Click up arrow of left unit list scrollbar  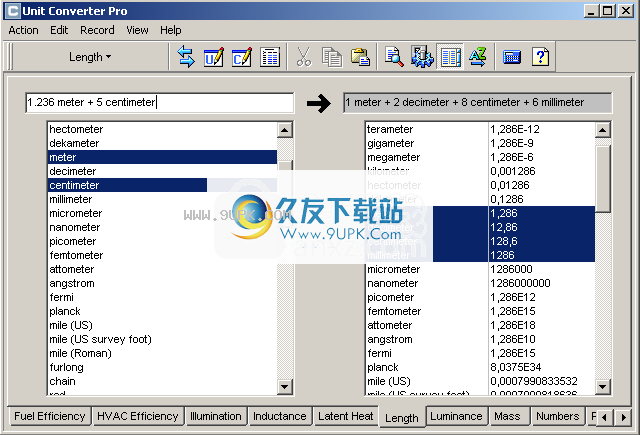[x=284, y=130]
